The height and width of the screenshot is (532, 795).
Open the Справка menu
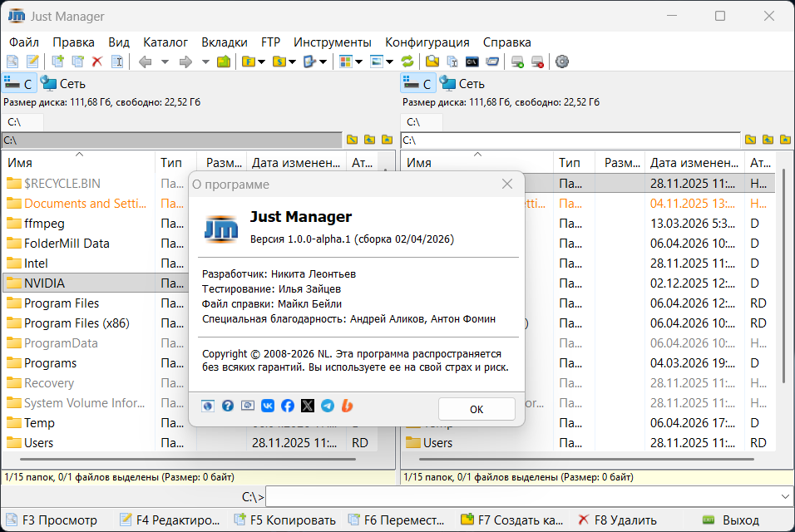507,42
